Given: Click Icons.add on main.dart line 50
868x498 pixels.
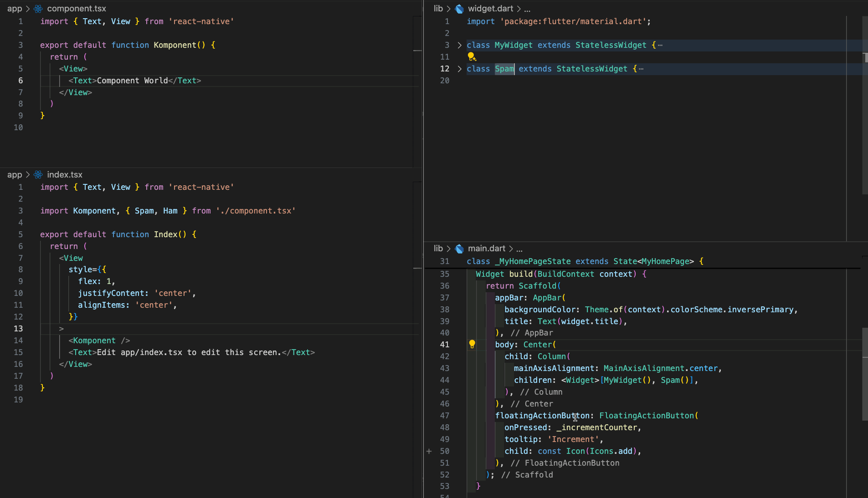Looking at the screenshot, I should click(x=611, y=451).
